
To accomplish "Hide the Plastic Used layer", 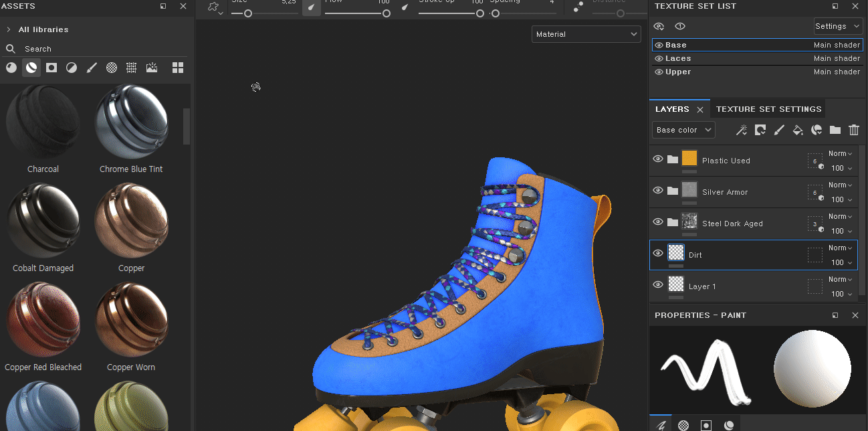I will pos(658,159).
